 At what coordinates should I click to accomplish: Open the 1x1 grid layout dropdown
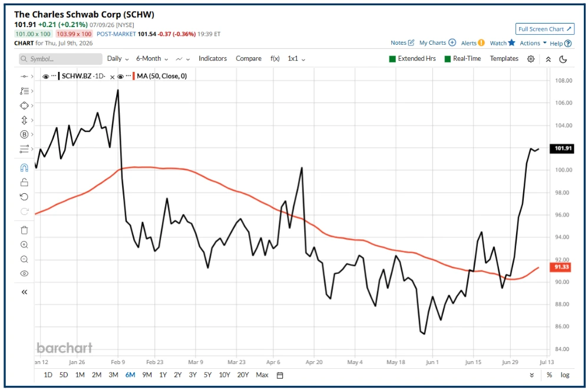296,59
